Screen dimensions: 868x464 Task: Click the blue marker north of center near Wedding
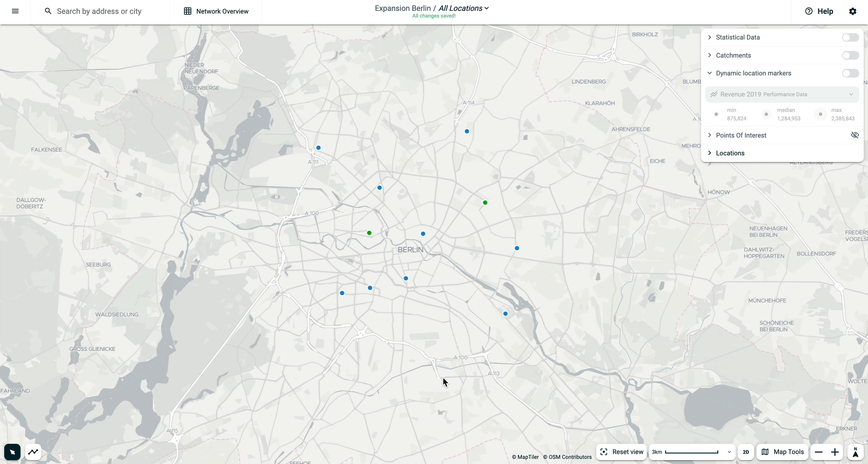coord(380,188)
